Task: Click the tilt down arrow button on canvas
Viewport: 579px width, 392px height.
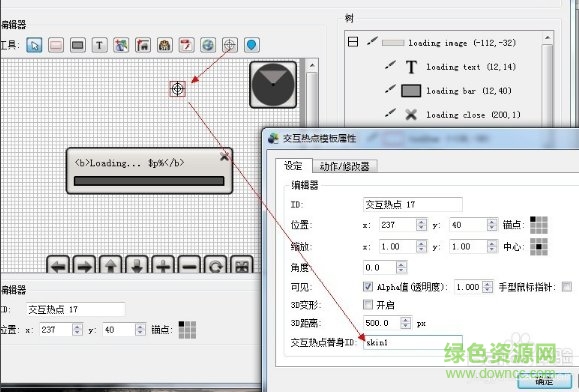Action: coord(137,265)
